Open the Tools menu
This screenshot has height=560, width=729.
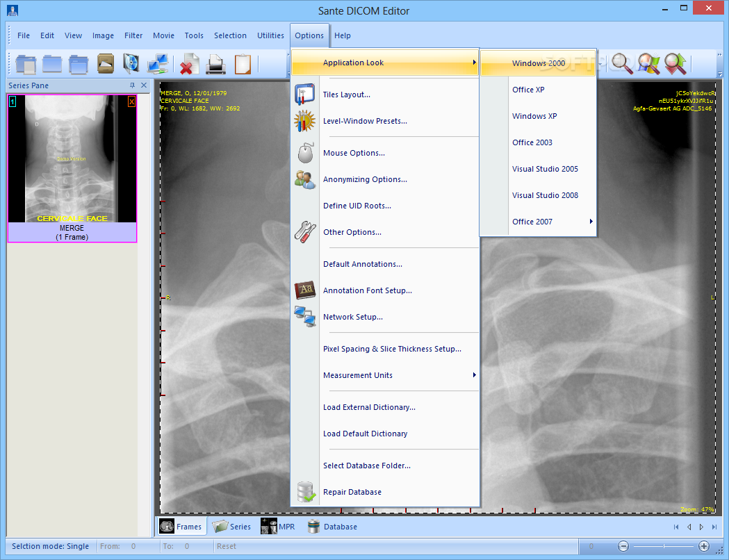(x=194, y=35)
